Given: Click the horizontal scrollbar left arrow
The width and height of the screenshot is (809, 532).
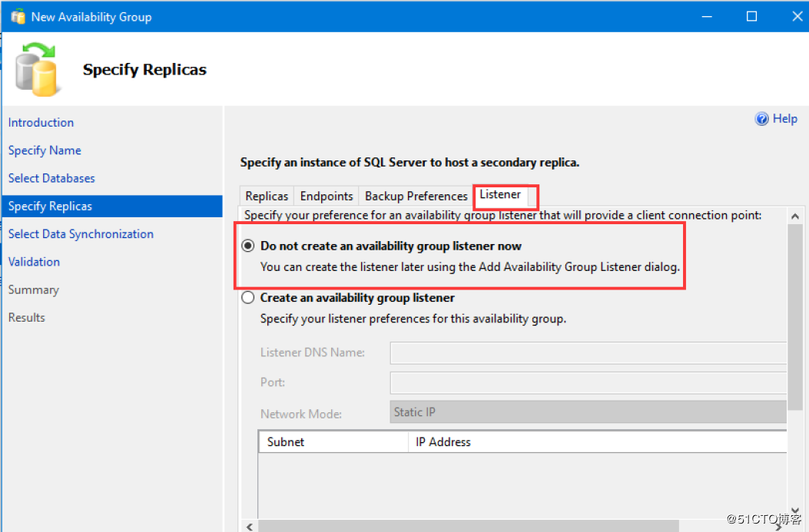Looking at the screenshot, I should coord(250,527).
